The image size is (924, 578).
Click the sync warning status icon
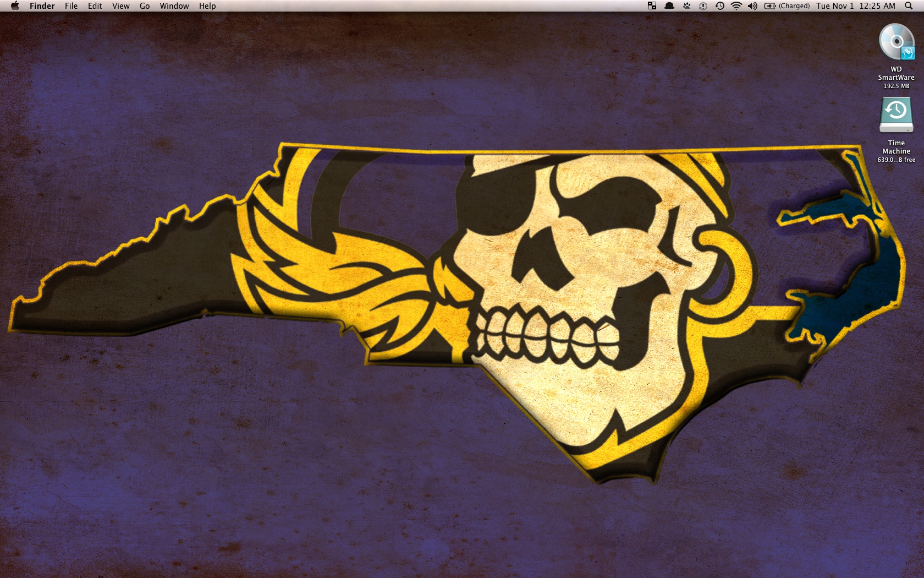tap(703, 6)
